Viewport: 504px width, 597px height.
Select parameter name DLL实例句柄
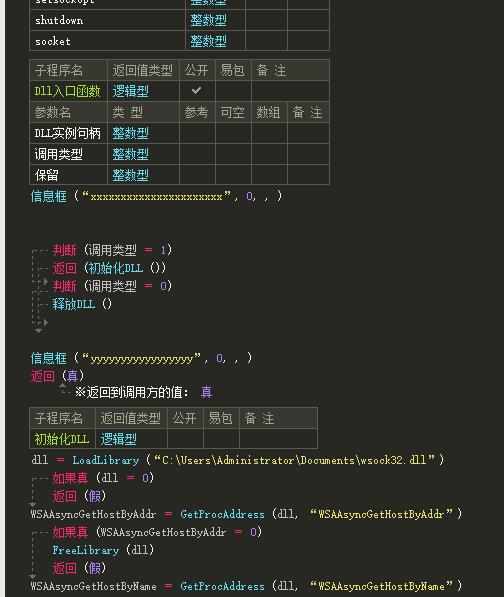tap(67, 133)
